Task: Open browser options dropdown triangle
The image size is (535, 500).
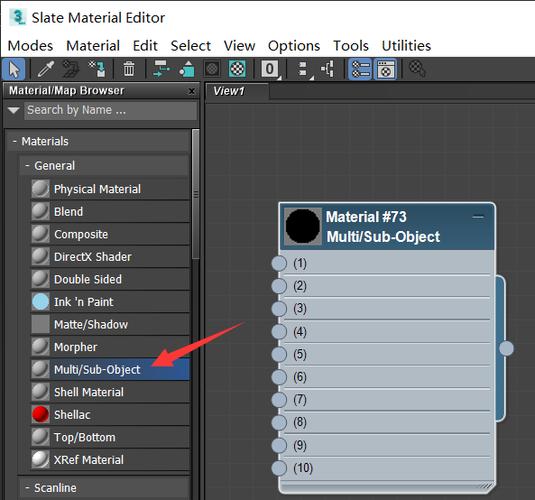Action: pos(14,110)
